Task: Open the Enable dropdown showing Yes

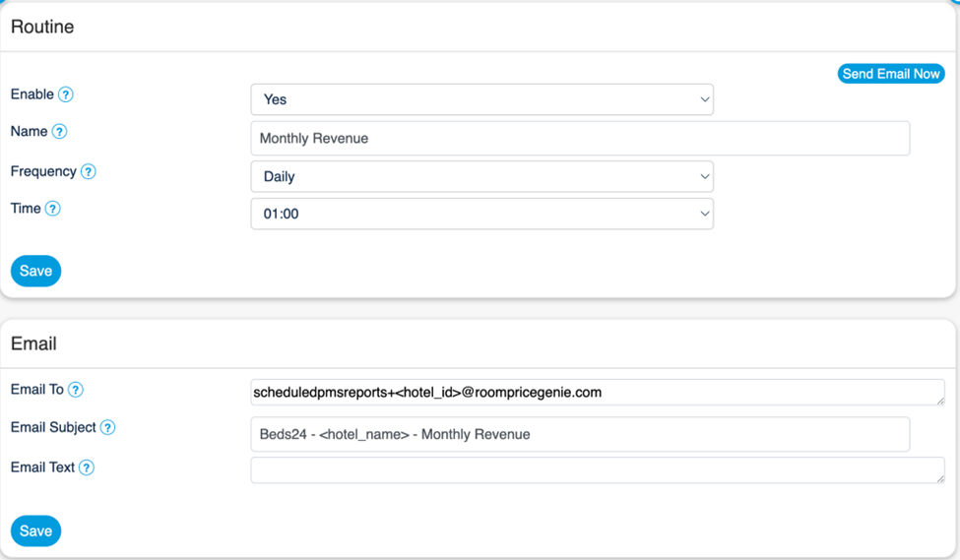Action: 481,99
